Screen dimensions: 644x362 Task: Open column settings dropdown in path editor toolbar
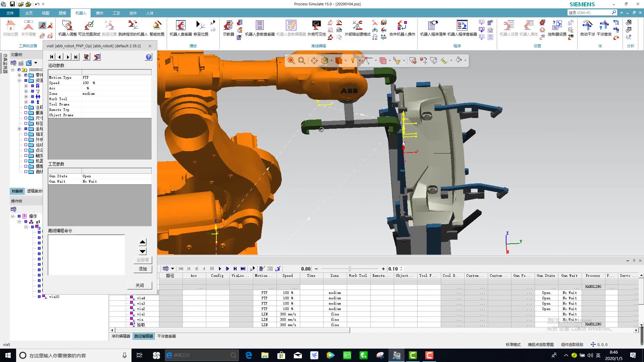172,269
